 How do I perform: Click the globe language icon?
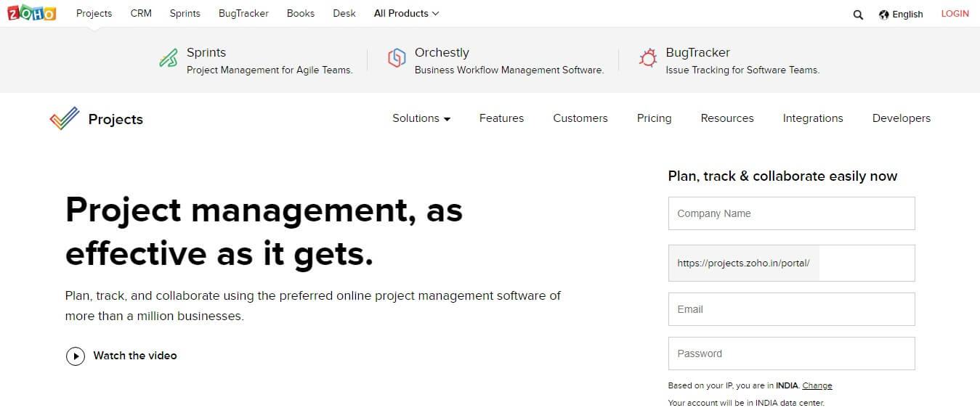click(x=883, y=15)
